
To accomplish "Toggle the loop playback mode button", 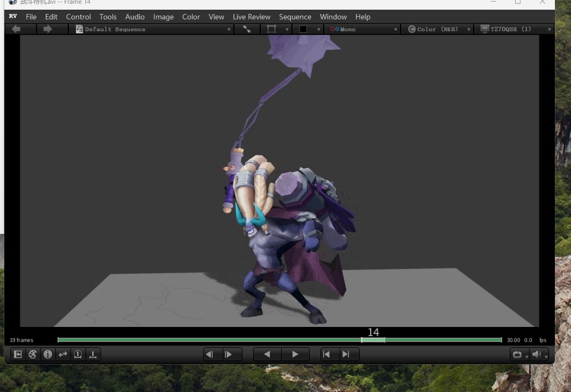I will tap(517, 354).
